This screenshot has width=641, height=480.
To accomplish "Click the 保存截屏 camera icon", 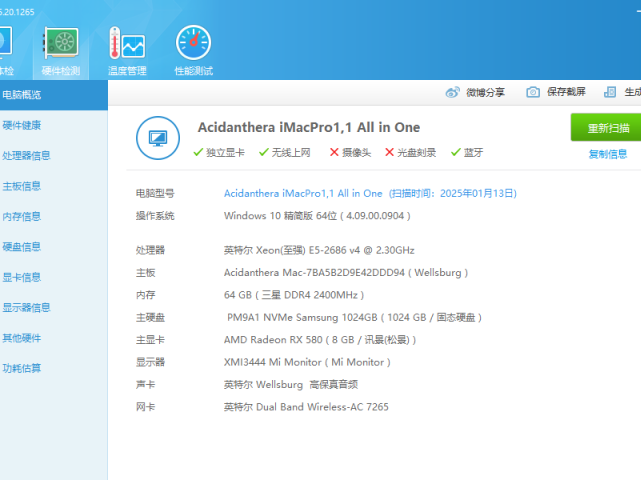I will pyautogui.click(x=533, y=92).
